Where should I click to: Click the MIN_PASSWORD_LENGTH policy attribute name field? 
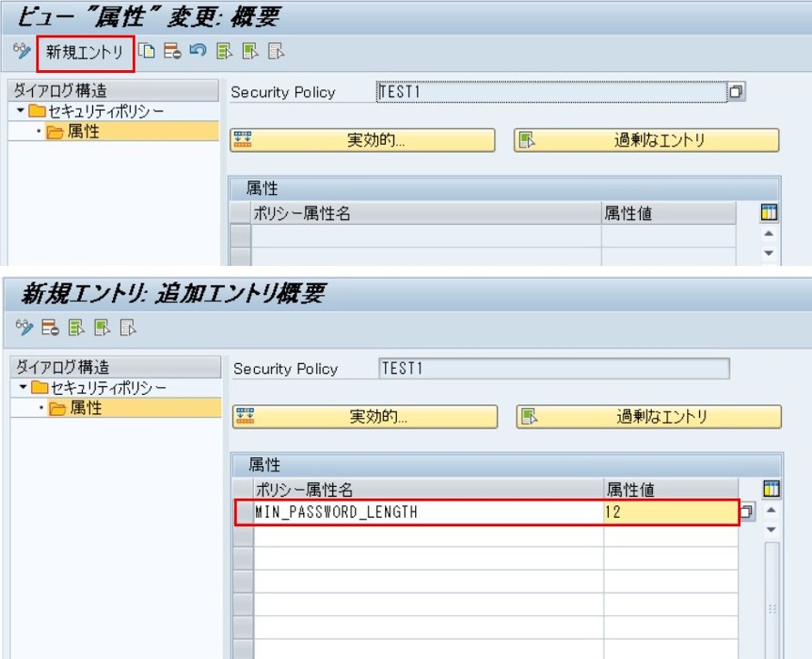(x=428, y=512)
